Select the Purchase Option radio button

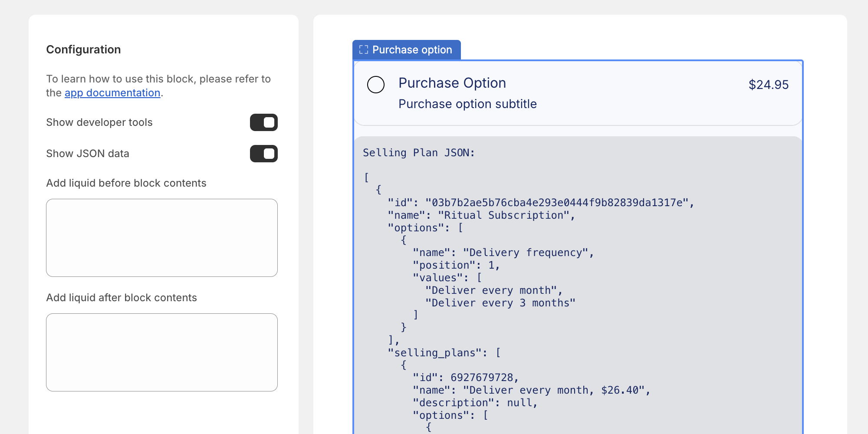(376, 85)
